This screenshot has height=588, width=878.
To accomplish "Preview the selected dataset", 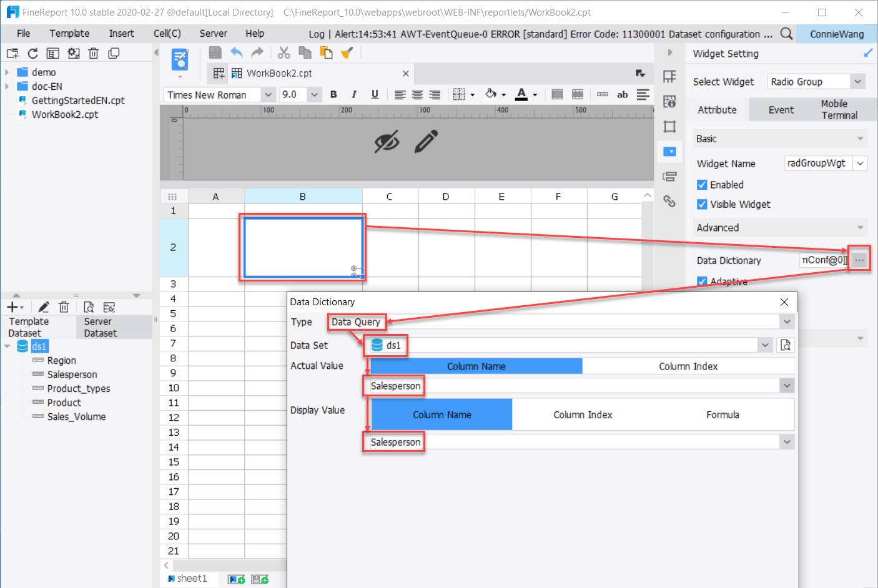I will click(x=88, y=306).
